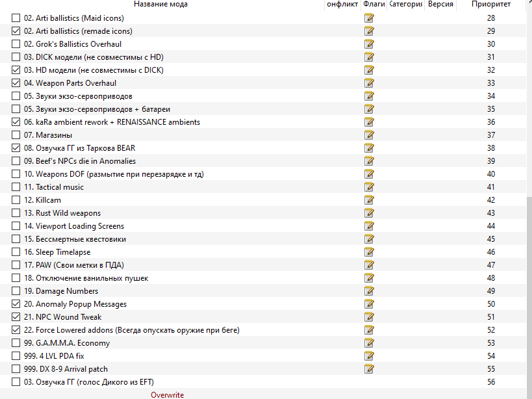Click notes flag for HD модели row

tap(369, 70)
